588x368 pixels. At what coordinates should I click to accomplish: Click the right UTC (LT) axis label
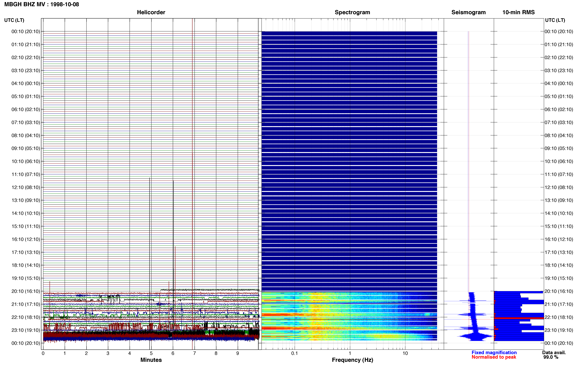[x=555, y=20]
